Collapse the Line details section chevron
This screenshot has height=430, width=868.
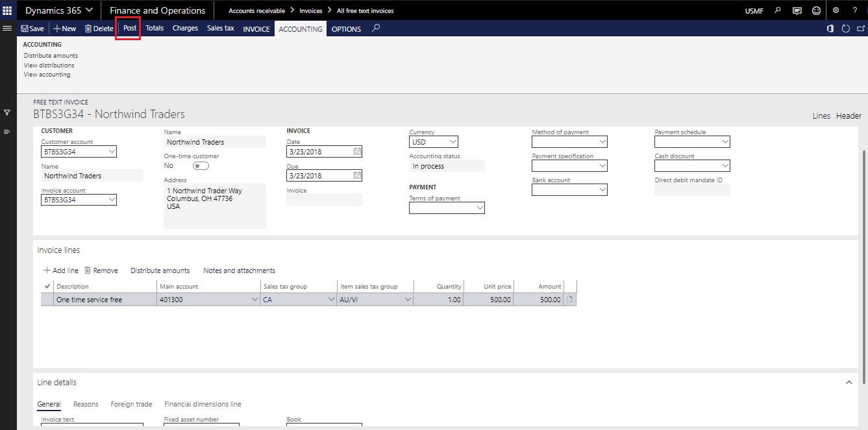pos(849,383)
